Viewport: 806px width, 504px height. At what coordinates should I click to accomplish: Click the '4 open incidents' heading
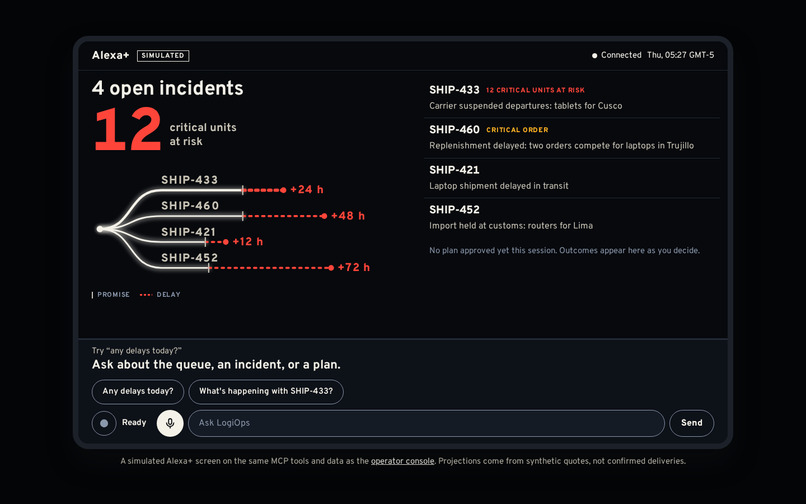point(168,88)
